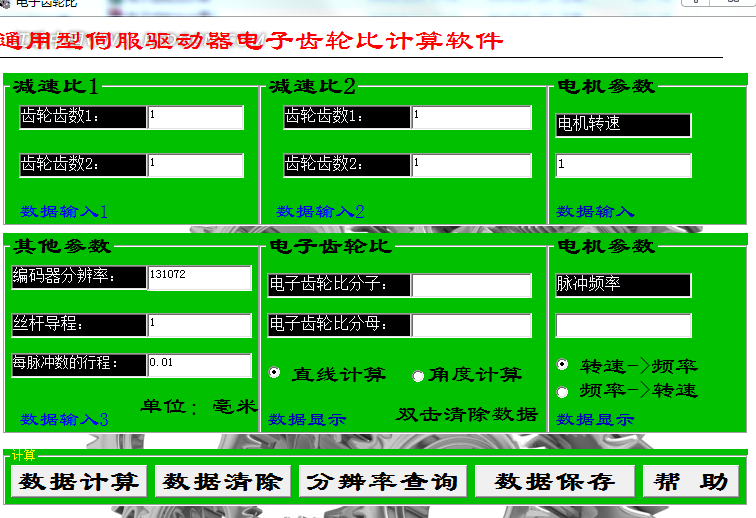Click 齿轮齿数2 field in 减速比1
Screen dimensions: 756x518
195,165
